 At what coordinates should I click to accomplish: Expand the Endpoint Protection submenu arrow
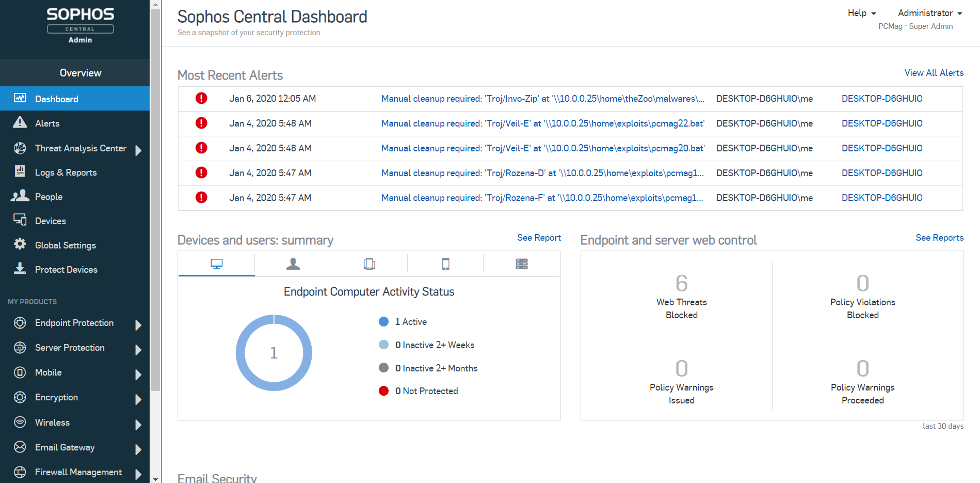(138, 325)
